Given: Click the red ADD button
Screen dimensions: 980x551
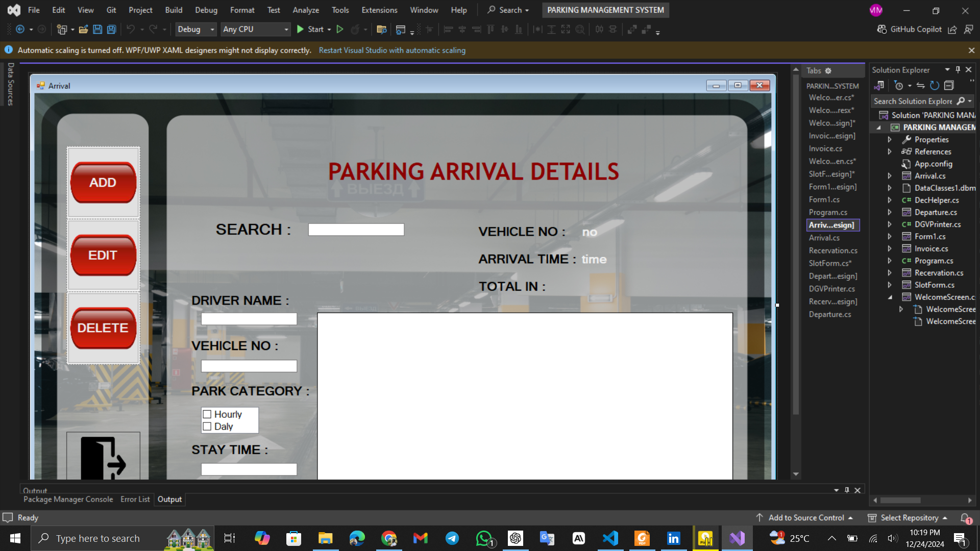Looking at the screenshot, I should (x=103, y=183).
